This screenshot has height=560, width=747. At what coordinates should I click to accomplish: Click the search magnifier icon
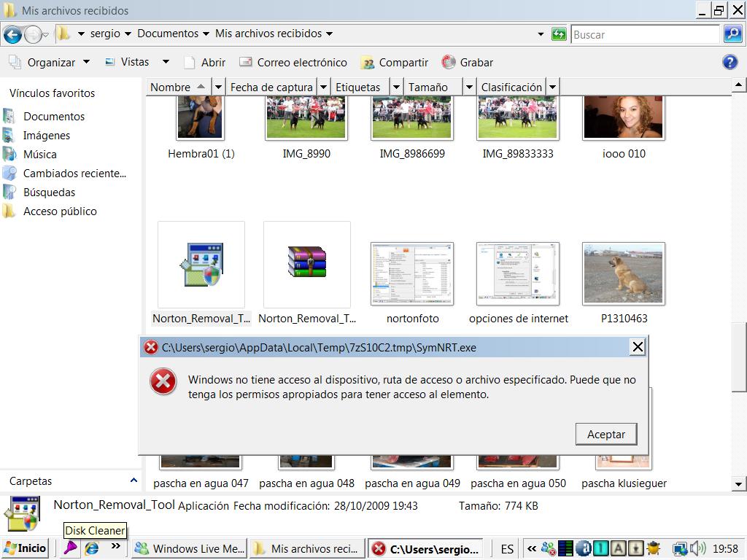point(732,34)
